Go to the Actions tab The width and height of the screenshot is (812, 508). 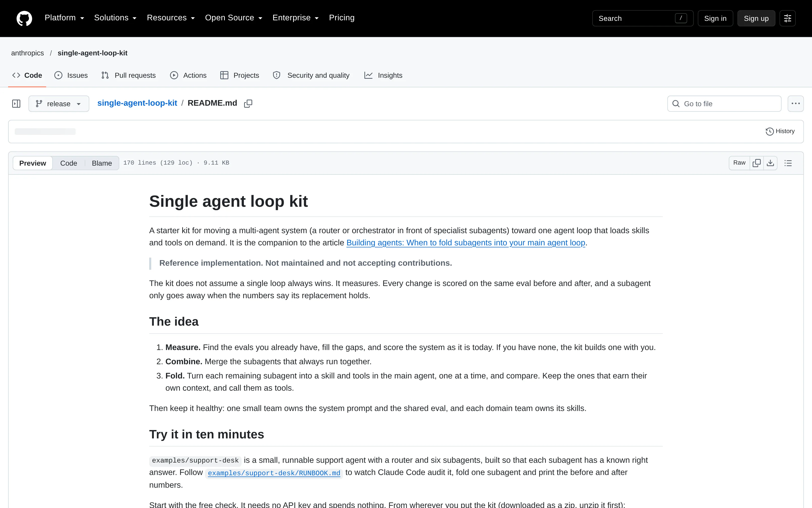point(188,75)
